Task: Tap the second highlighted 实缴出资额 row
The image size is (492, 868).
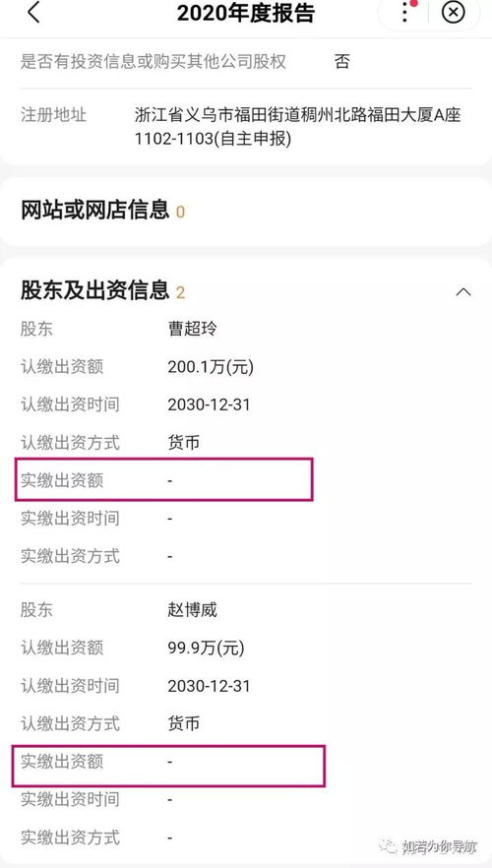Action: [x=168, y=766]
